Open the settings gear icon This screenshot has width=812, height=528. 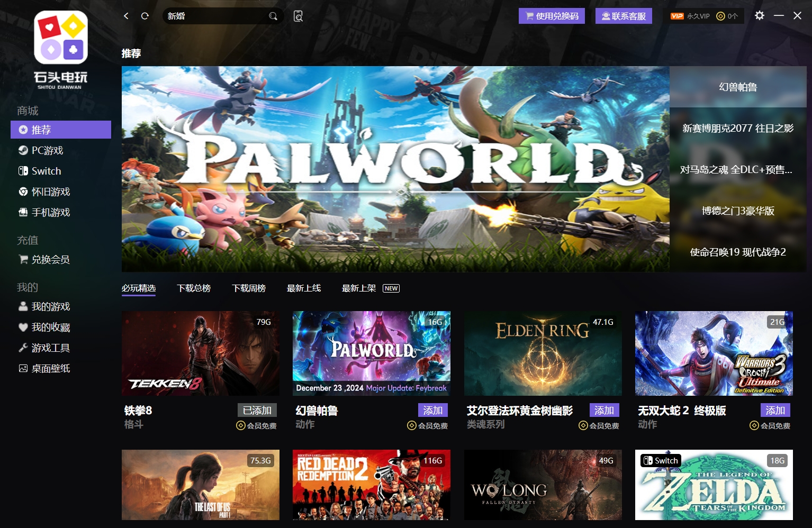760,15
